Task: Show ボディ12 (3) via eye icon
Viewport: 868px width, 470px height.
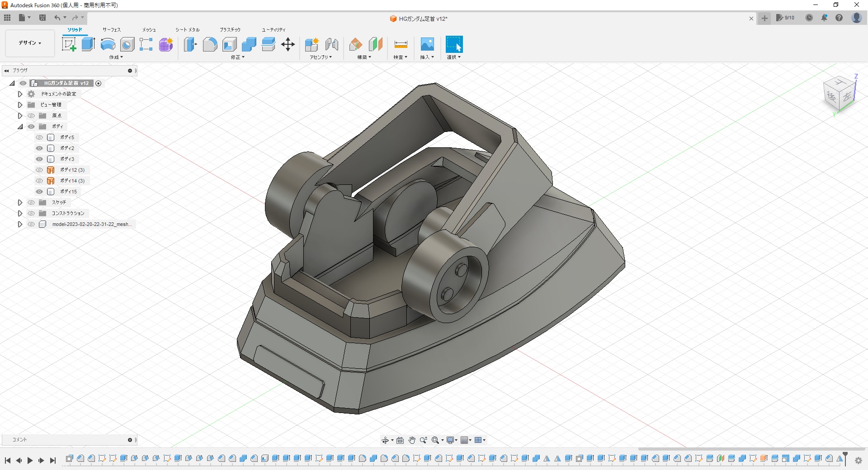Action: click(39, 170)
